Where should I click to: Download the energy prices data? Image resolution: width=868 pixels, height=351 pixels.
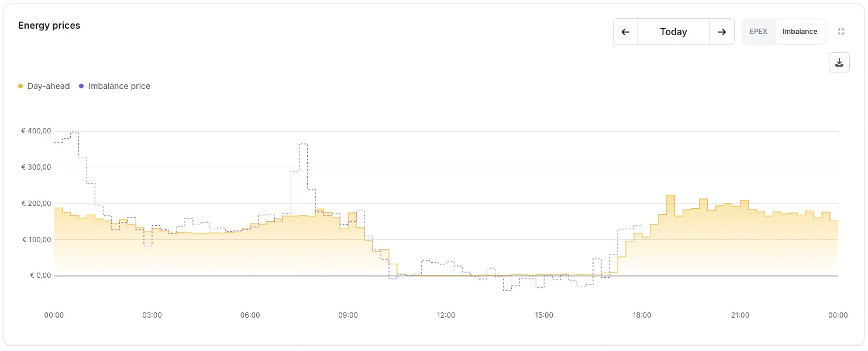click(839, 63)
